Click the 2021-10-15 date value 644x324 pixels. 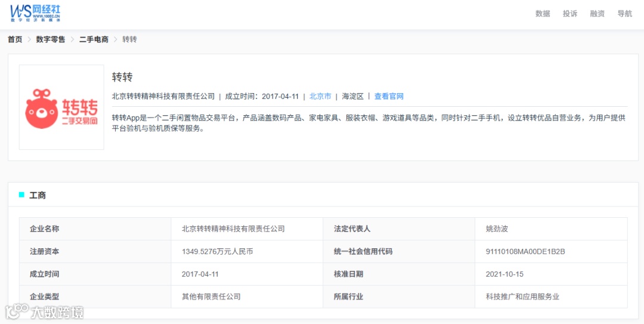504,274
